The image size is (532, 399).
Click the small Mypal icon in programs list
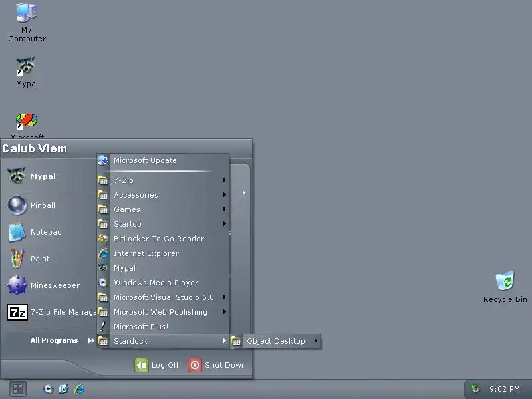[103, 268]
